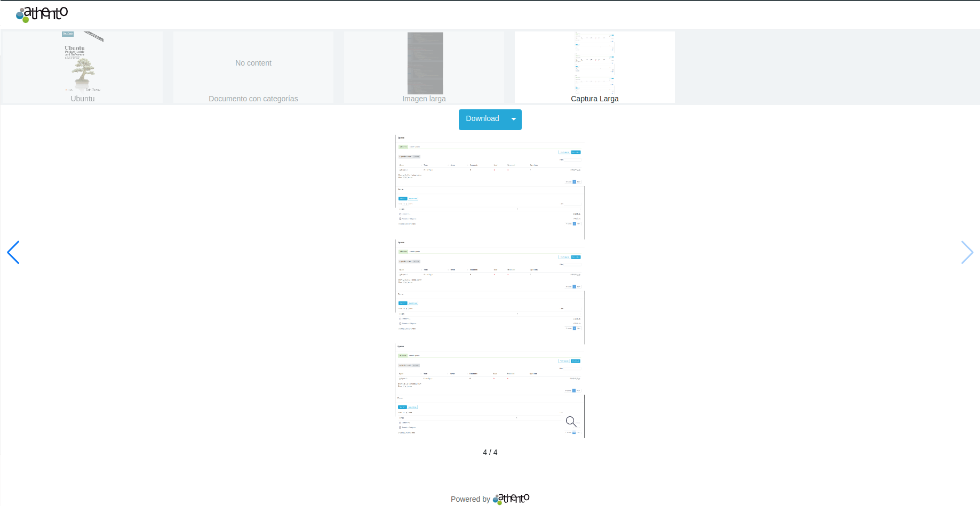Click the 'Ubuntu' document title label
Image resolution: width=980 pixels, height=506 pixels.
coord(83,99)
